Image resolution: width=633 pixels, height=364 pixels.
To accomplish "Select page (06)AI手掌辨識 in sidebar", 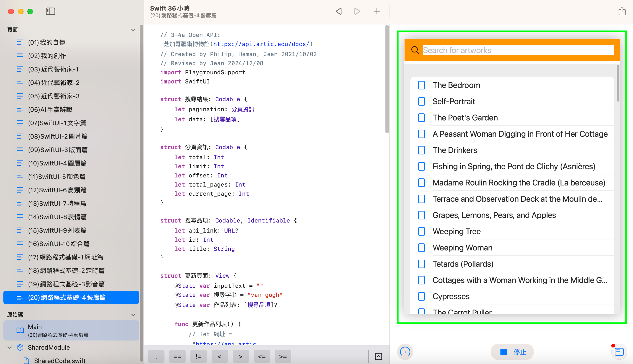I will (x=50, y=110).
